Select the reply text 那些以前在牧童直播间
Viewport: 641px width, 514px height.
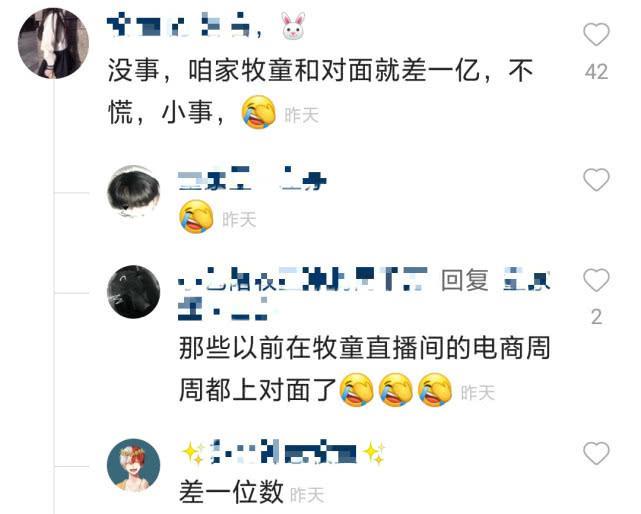(x=364, y=369)
